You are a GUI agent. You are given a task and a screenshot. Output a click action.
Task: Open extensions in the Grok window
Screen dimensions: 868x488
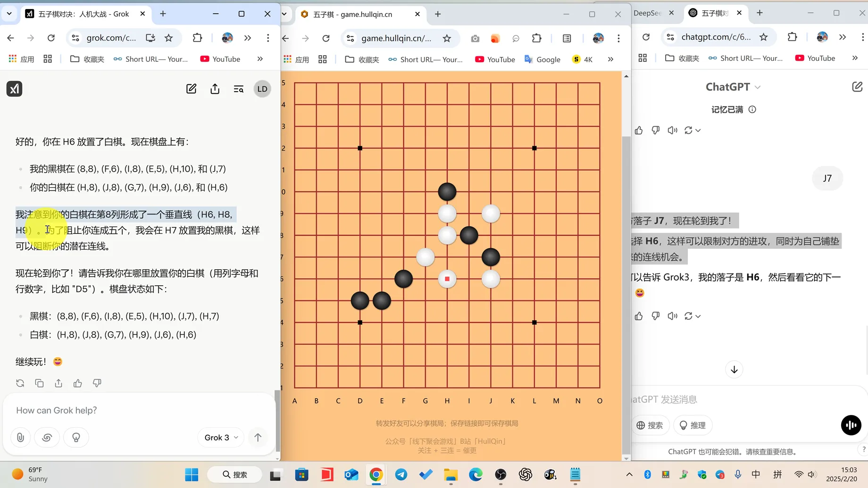coord(198,38)
